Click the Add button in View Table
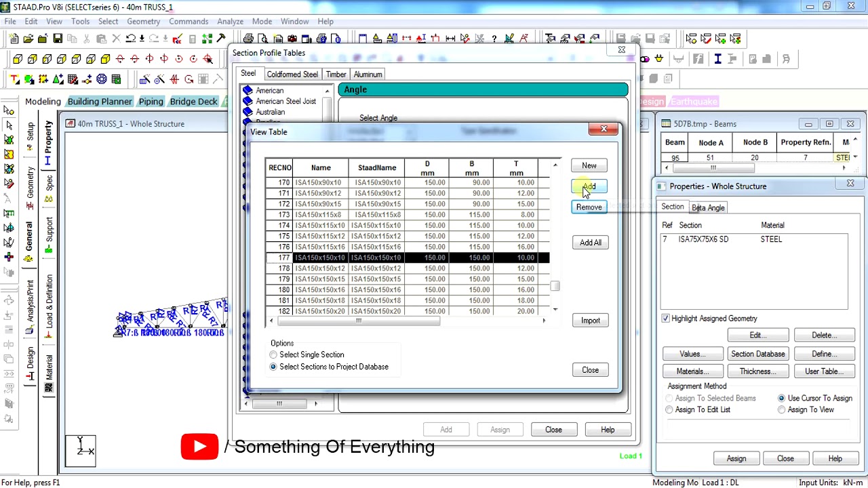868x488 pixels. pos(589,186)
